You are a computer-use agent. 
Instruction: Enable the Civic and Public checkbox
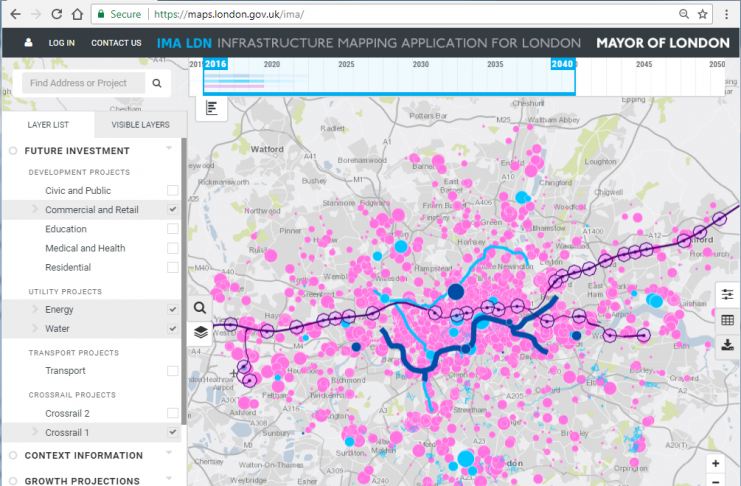[x=172, y=191]
